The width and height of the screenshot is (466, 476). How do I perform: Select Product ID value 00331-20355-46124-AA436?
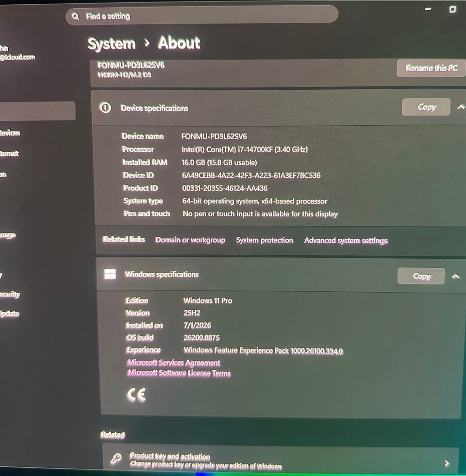225,188
